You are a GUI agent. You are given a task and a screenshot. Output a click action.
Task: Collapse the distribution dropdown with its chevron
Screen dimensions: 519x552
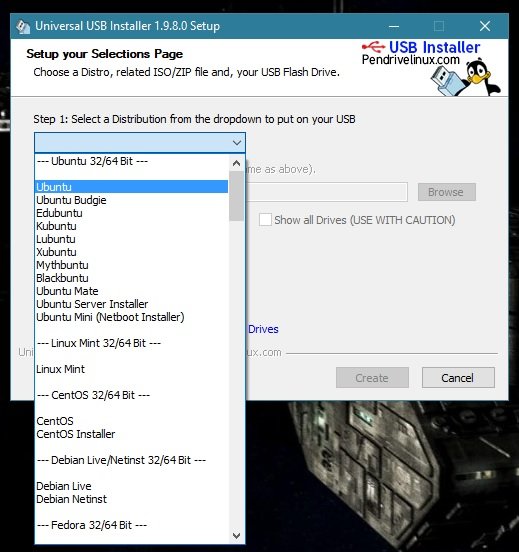pos(237,143)
